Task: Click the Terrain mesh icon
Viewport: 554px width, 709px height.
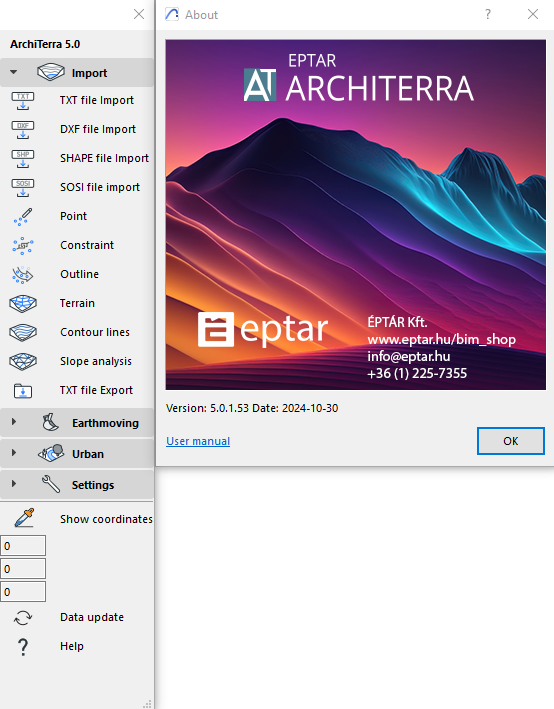Action: click(x=23, y=303)
